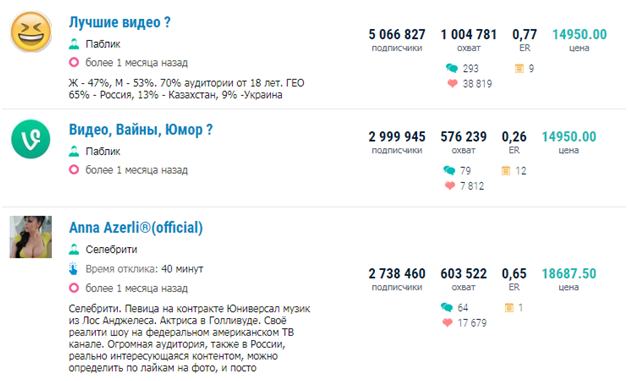Image resolution: width=628 pixels, height=381 pixels.
Task: Select the 18687.50 price for Anna Azerli
Action: [x=569, y=274]
